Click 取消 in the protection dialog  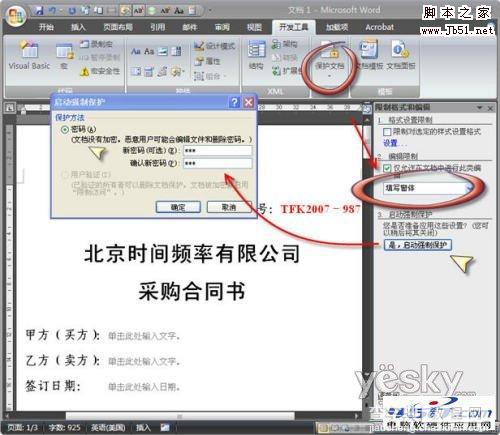(229, 207)
